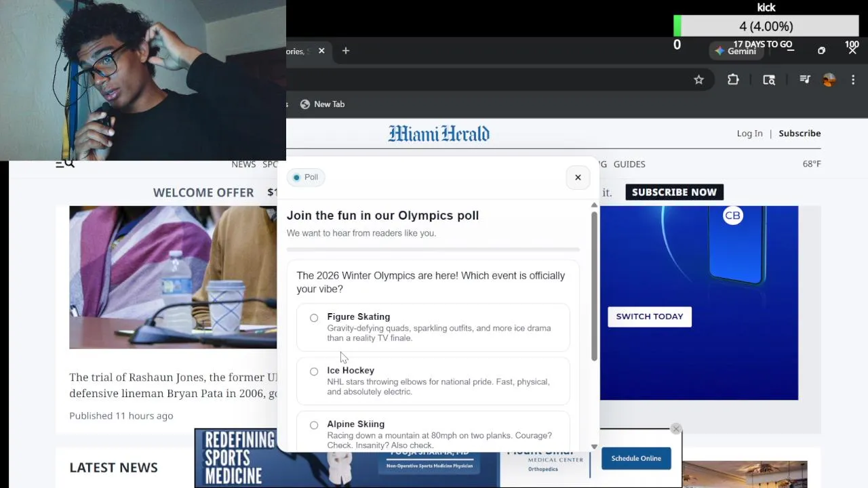Click the Log In link

[749, 134]
